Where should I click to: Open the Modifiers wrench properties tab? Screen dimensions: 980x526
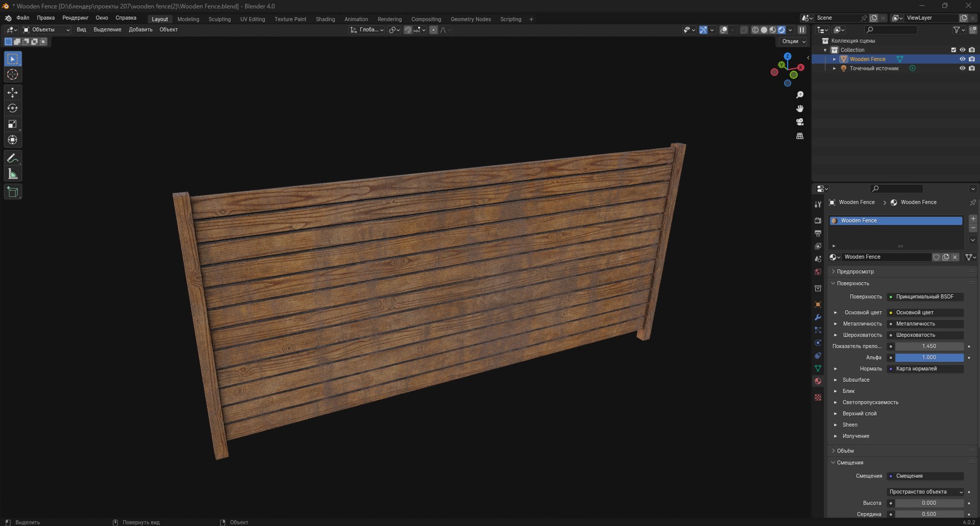click(x=818, y=317)
